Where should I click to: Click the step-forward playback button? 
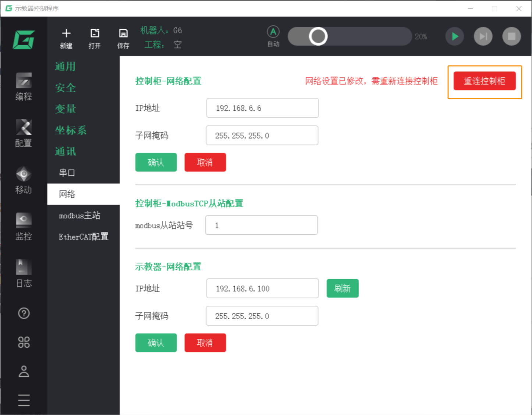483,36
